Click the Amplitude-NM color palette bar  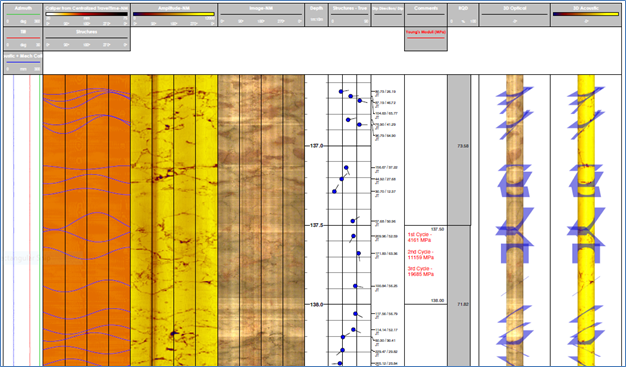pos(174,14)
